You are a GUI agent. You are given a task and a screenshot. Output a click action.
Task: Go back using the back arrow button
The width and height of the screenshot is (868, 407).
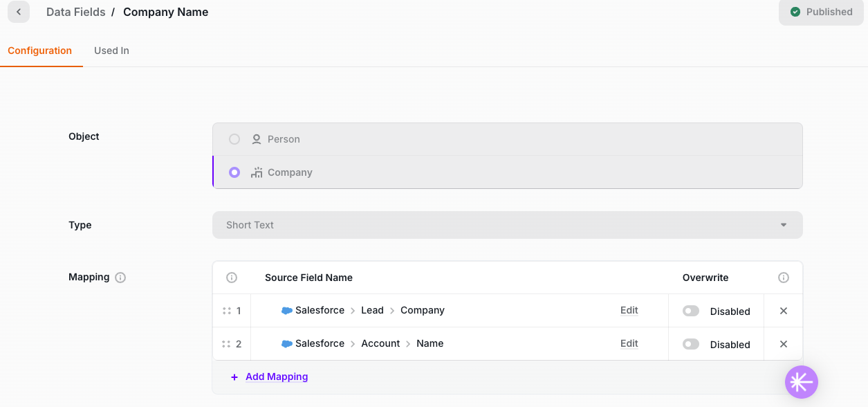click(x=19, y=12)
